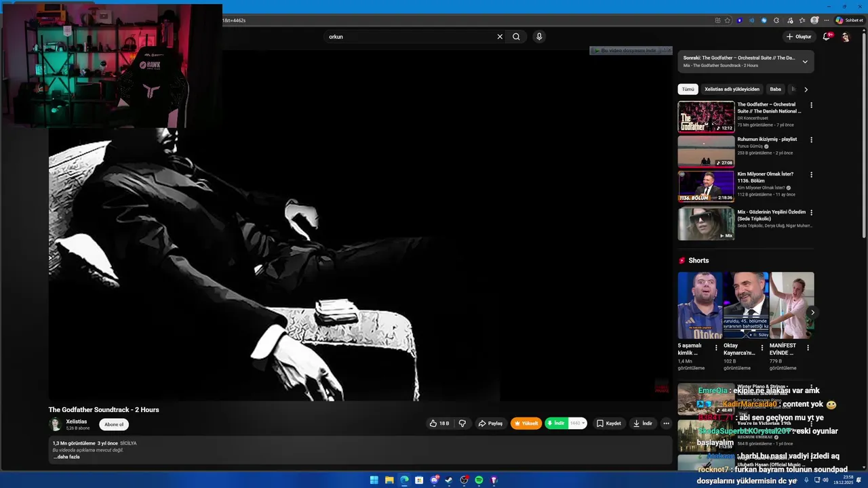Screen dimensions: 868x488
Task: Open options menu for Gözlerinin Yeşilini Özledim mix
Action: click(x=811, y=212)
